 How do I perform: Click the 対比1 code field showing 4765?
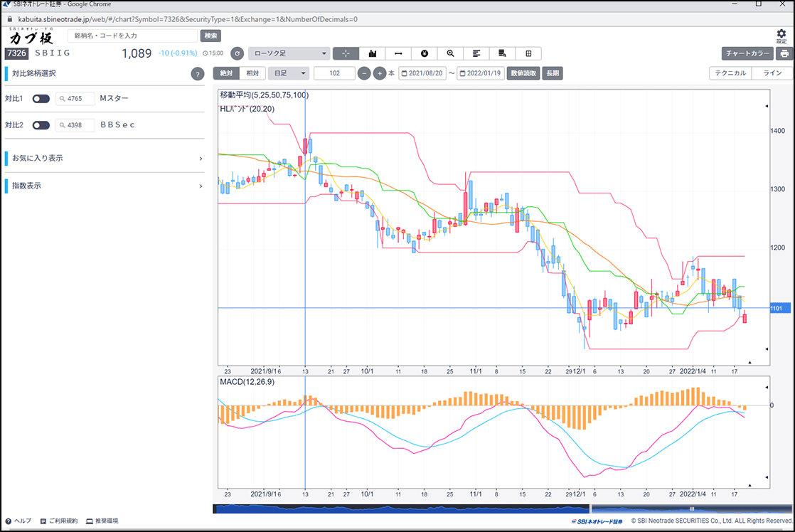pos(75,98)
